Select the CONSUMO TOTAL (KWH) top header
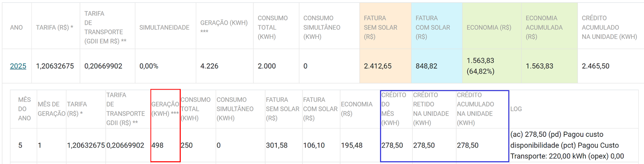This screenshot has height=164, width=644. tap(273, 27)
